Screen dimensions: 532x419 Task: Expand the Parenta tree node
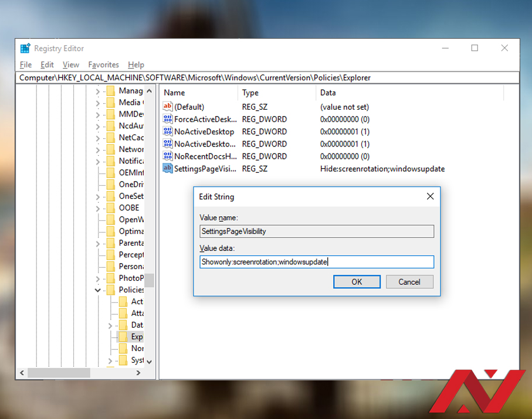(98, 243)
